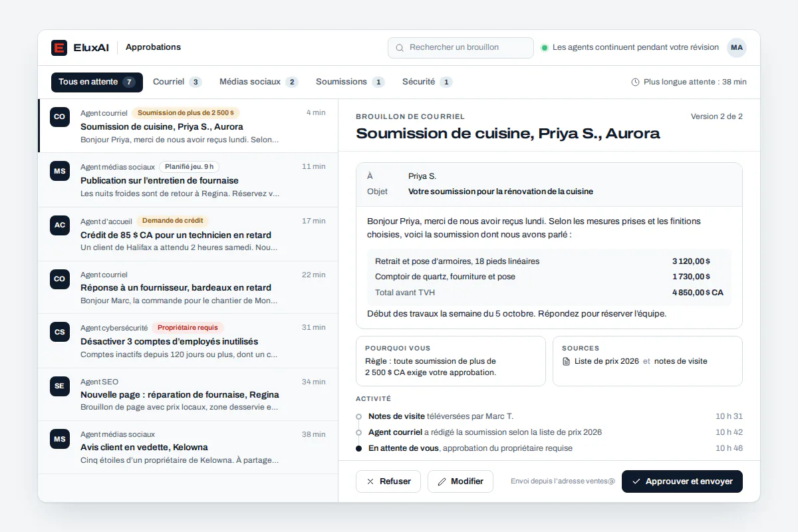Screen dimensions: 798x532
Task: Select the Tous en attente tab
Action: 97,82
